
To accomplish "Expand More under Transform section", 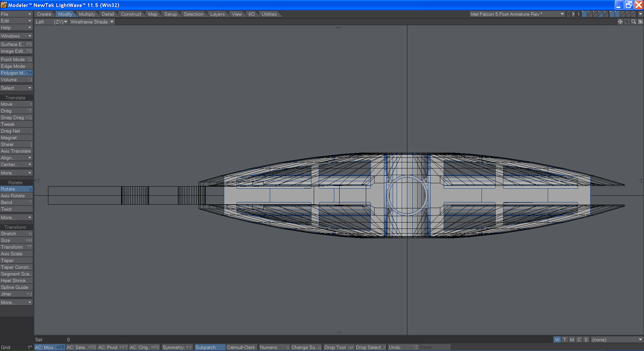I will tap(16, 302).
